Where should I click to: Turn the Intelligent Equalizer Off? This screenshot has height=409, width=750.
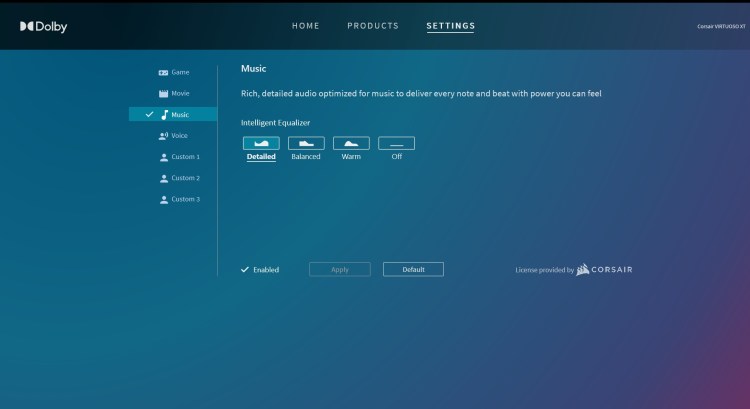click(x=396, y=143)
